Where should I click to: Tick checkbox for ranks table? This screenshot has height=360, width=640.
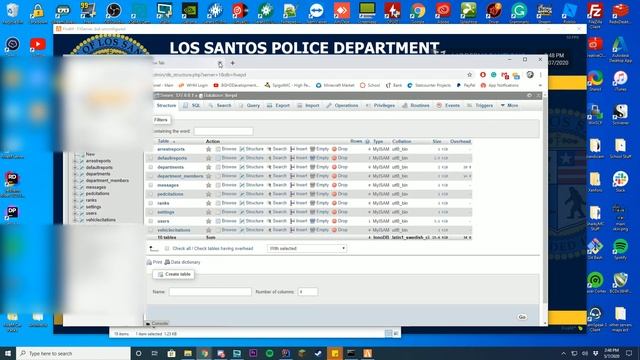(x=151, y=203)
